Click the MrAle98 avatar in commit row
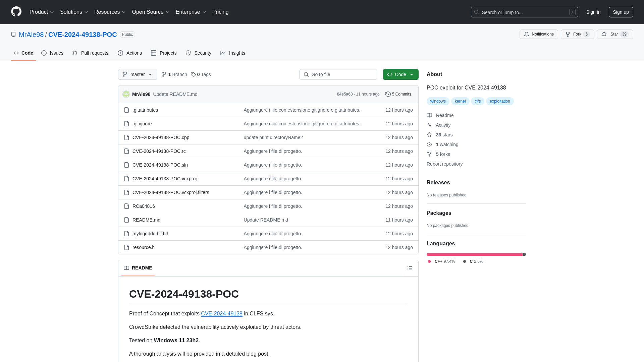The height and width of the screenshot is (362, 644). coord(126,94)
